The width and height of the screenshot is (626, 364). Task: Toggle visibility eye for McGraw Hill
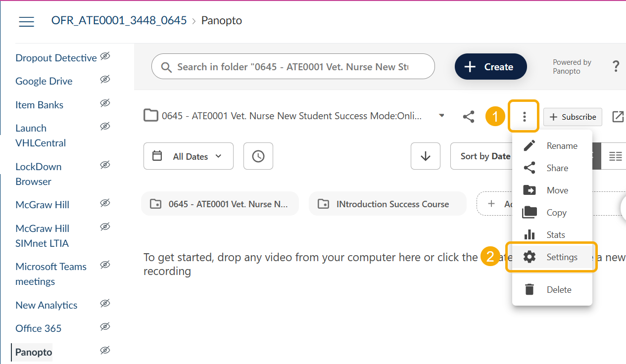(105, 203)
